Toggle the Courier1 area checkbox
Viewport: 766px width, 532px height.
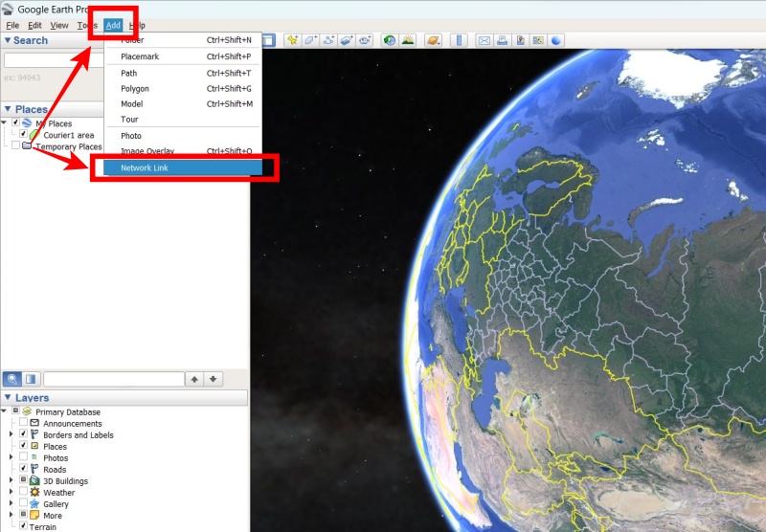pyautogui.click(x=23, y=135)
